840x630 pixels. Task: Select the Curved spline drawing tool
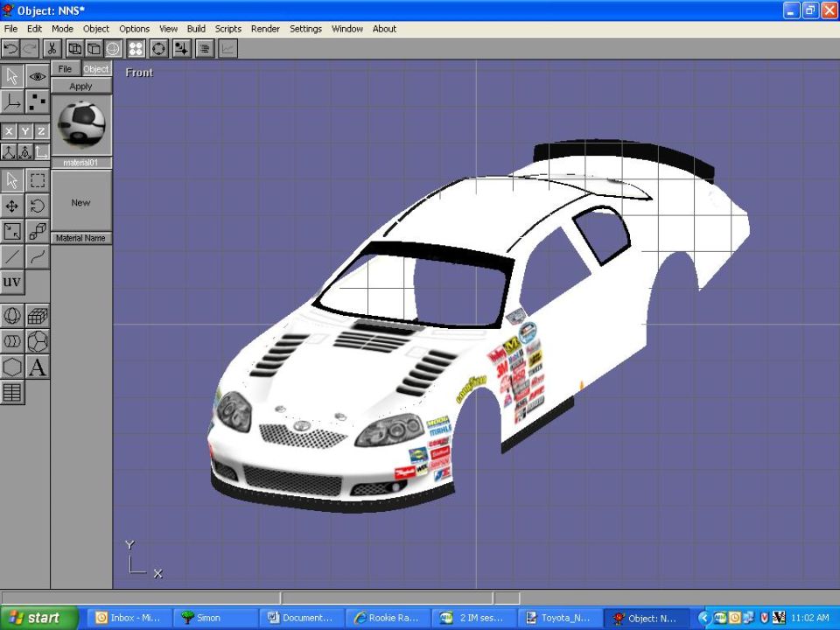pos(38,257)
